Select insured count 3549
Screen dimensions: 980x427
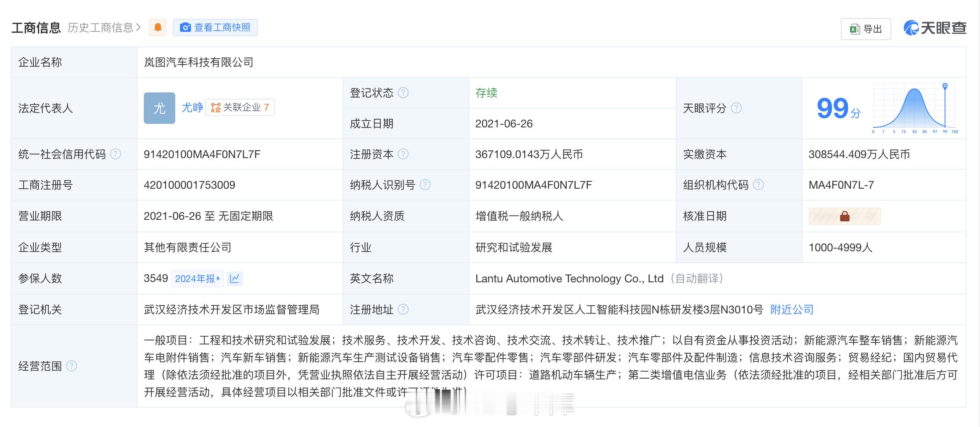click(156, 278)
